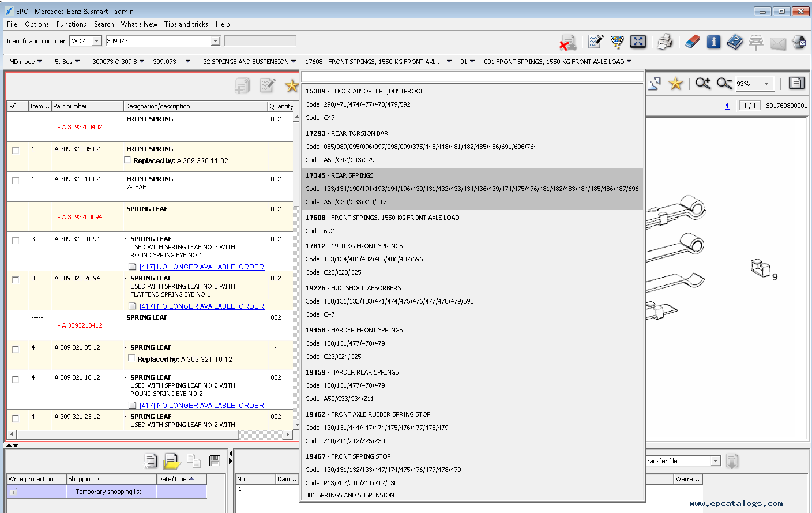
Task: Select '17345 - REAR SPRINGS' in the list
Action: (x=472, y=189)
